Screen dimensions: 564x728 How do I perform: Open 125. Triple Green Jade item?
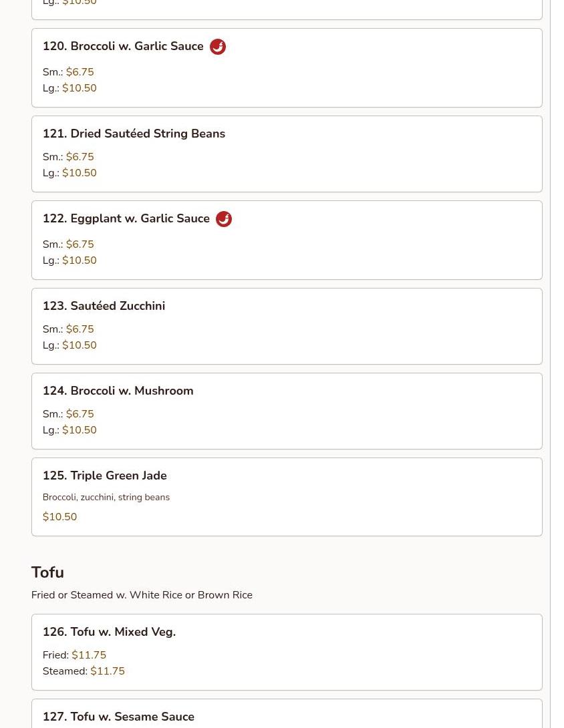coord(104,476)
